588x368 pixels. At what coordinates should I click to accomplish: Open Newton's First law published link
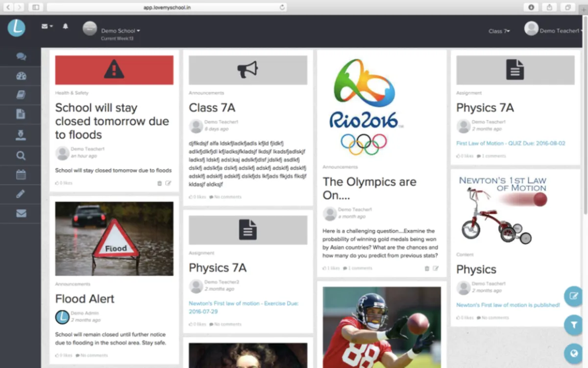(508, 305)
